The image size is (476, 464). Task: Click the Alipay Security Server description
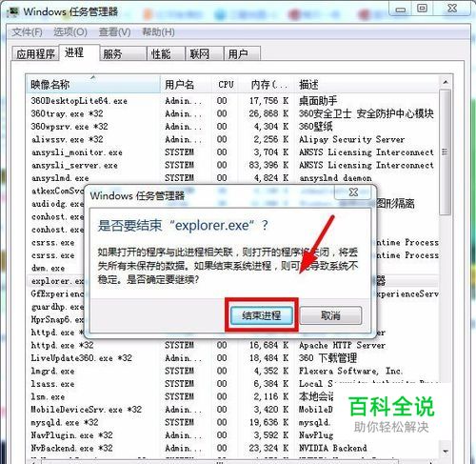click(x=352, y=139)
